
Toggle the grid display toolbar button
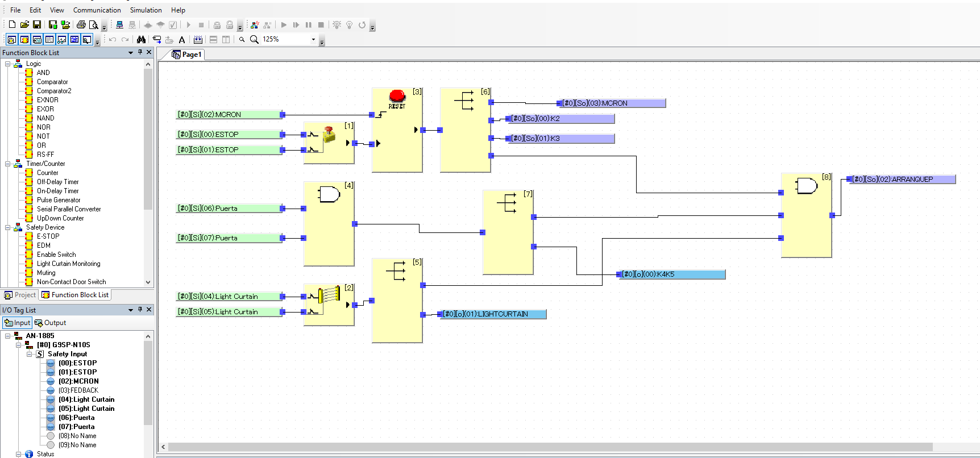click(198, 39)
